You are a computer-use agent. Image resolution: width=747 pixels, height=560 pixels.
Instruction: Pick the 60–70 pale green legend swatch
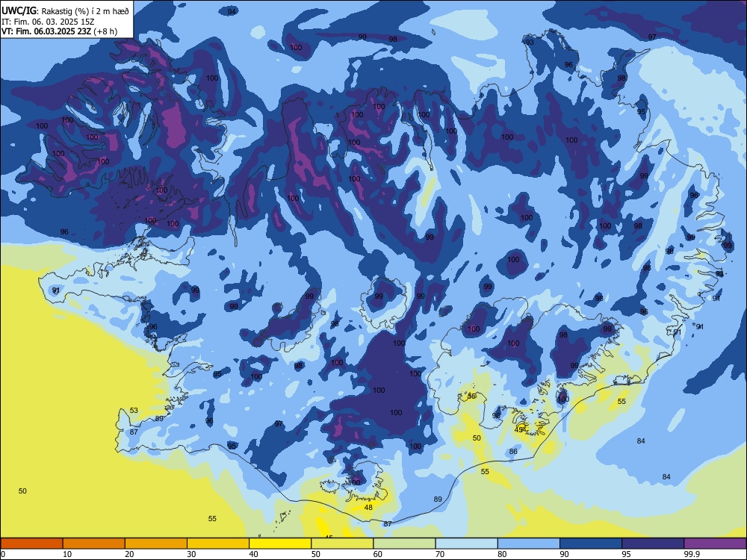404,544
